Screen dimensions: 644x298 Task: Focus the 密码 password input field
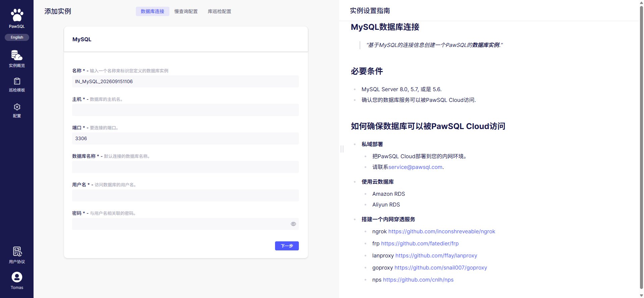click(x=185, y=224)
